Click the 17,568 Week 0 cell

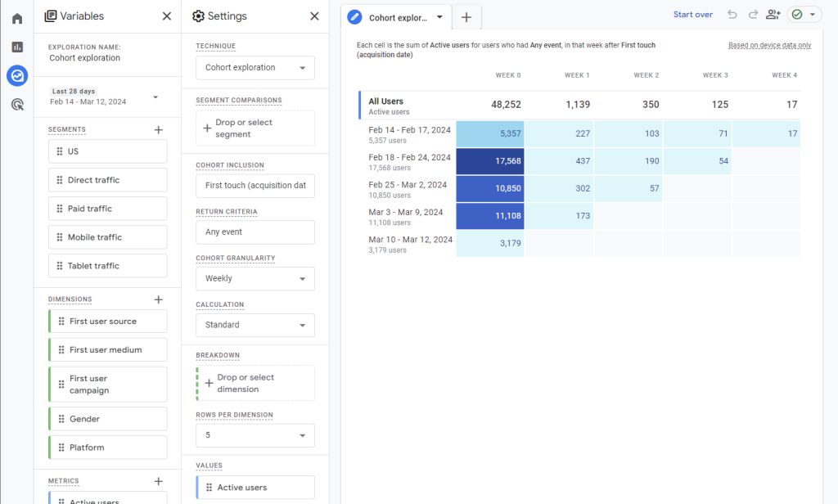point(490,161)
